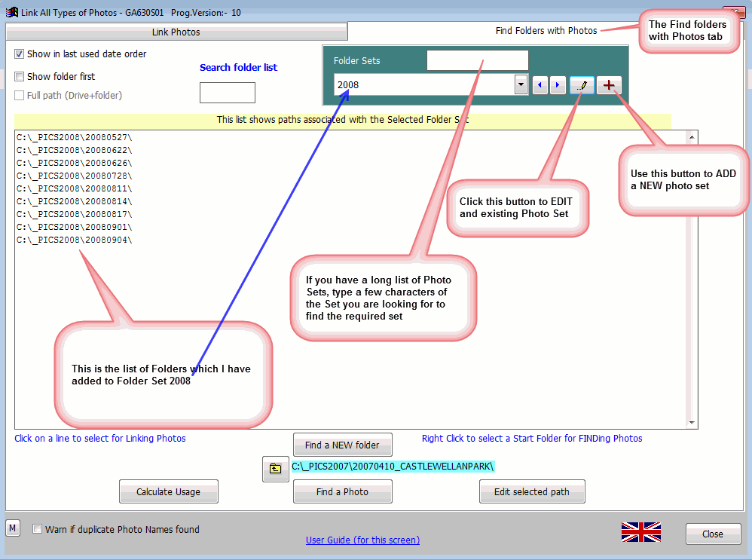Screen dimensions: 752x560
Task: Uncheck Show in last used date order
Action: pyautogui.click(x=19, y=54)
